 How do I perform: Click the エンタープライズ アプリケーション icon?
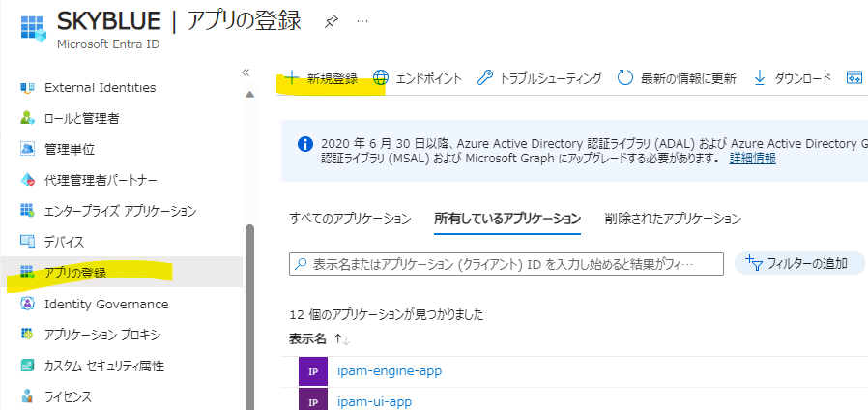[x=27, y=211]
